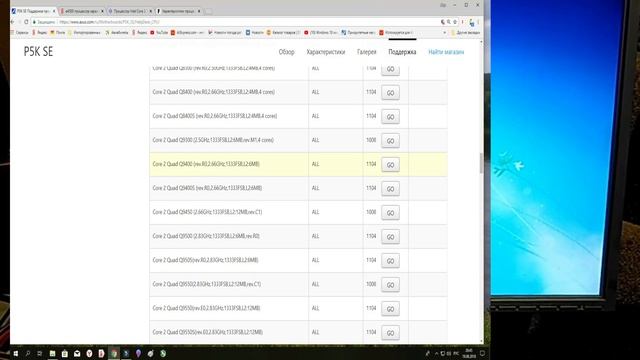This screenshot has width=640, height=360.
Task: Click GO button in Core 2 Quad Q9500 row
Action: [390, 237]
